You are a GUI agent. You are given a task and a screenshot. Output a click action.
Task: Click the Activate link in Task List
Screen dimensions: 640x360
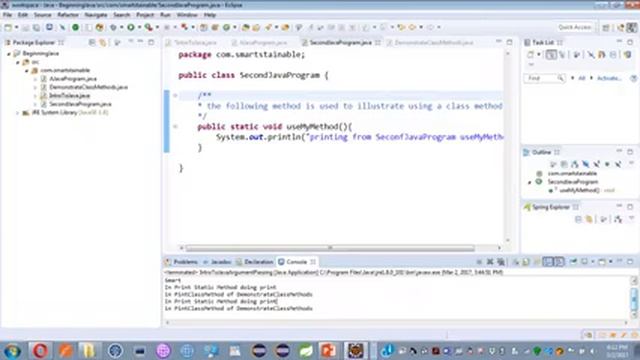point(609,78)
